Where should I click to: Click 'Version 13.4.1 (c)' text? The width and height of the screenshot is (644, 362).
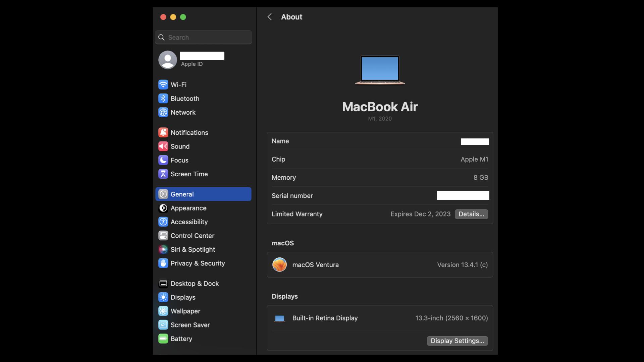tap(462, 264)
